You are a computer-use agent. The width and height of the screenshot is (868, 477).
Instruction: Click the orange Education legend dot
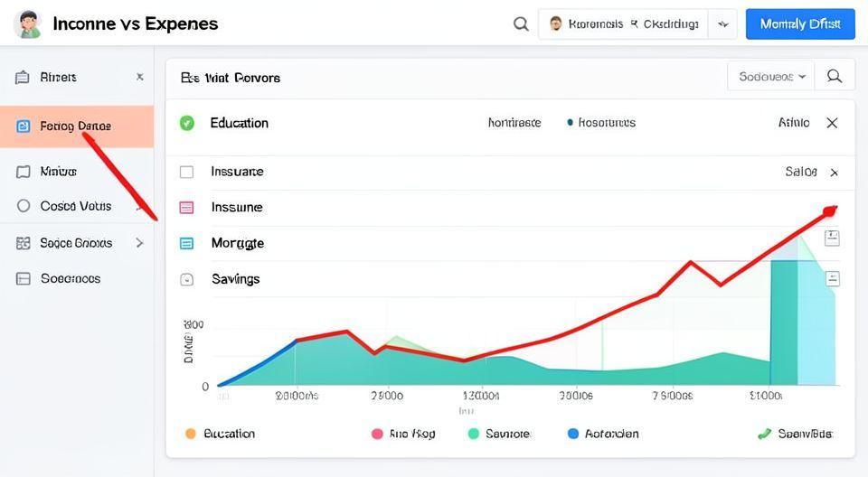(190, 434)
